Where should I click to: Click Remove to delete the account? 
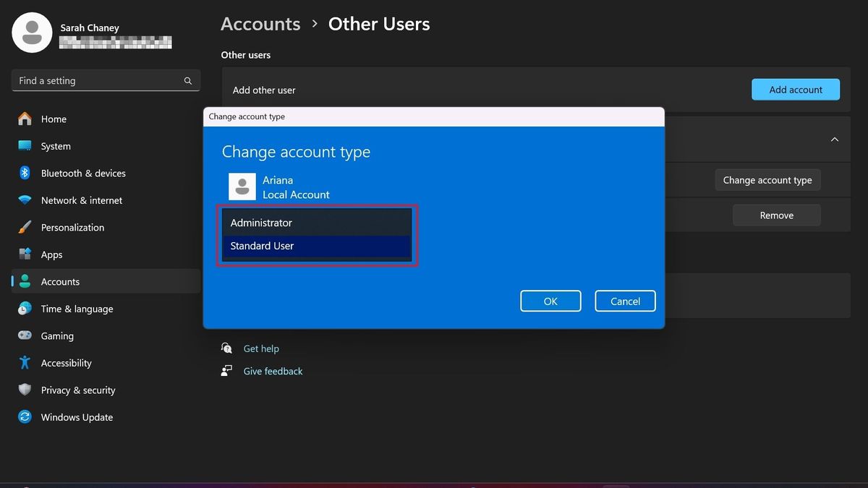click(x=776, y=215)
